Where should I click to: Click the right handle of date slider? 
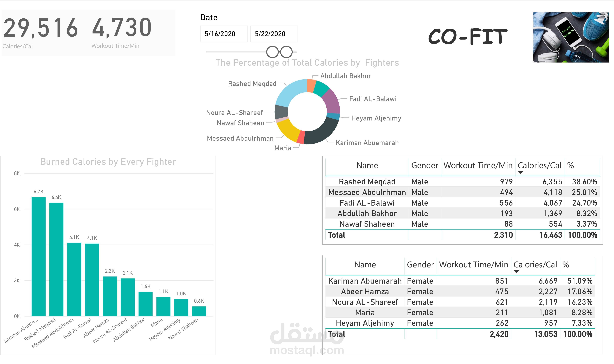click(x=286, y=52)
